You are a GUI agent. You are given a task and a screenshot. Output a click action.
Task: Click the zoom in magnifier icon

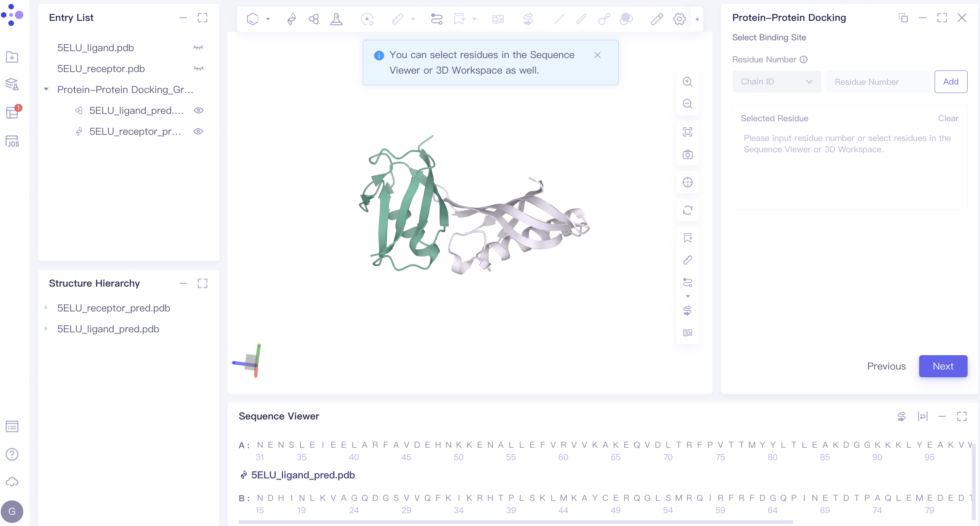pyautogui.click(x=687, y=82)
